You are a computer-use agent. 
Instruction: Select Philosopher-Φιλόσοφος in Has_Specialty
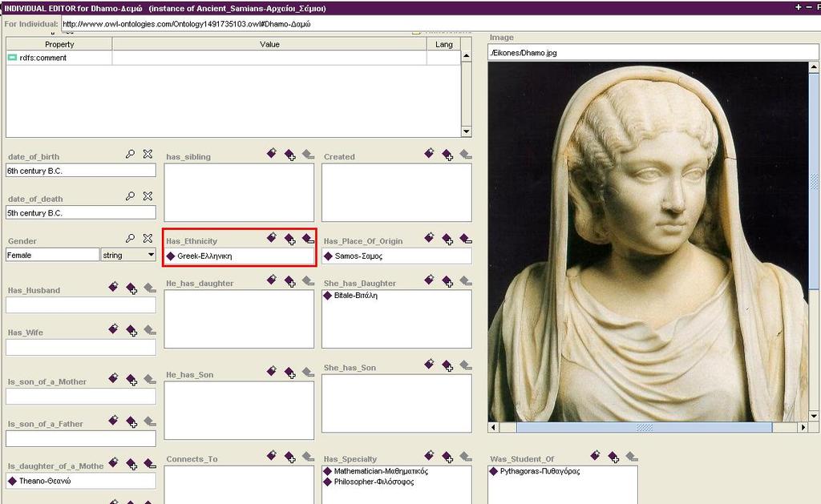(x=374, y=482)
